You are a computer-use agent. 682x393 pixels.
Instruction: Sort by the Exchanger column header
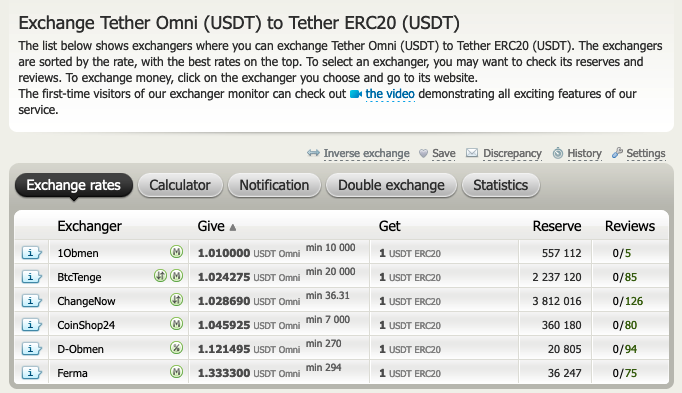(x=90, y=226)
